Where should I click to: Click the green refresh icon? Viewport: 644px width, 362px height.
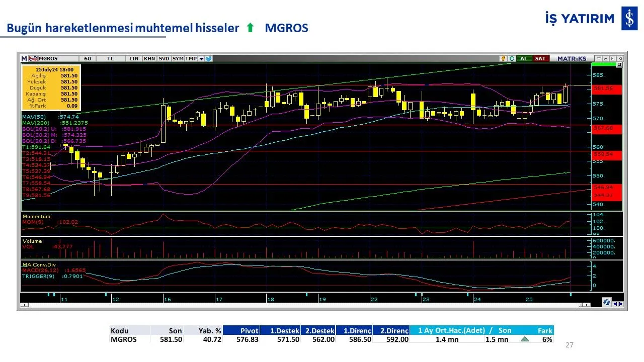coord(512,59)
